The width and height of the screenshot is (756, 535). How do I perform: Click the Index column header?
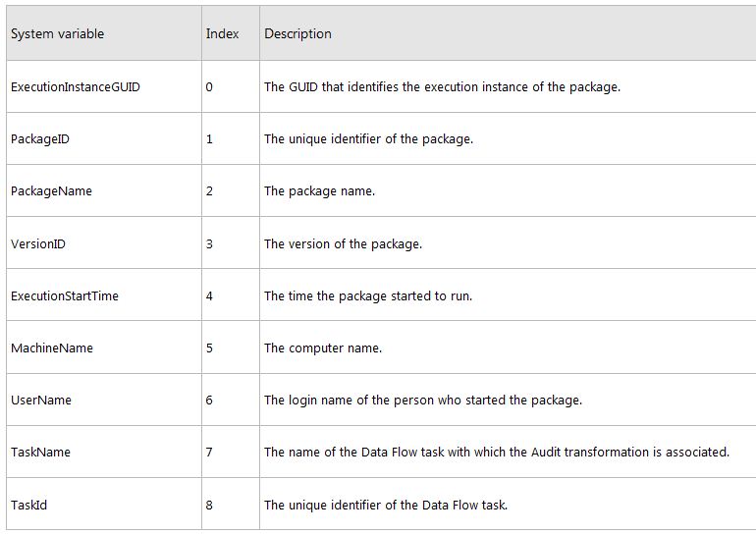click(222, 34)
